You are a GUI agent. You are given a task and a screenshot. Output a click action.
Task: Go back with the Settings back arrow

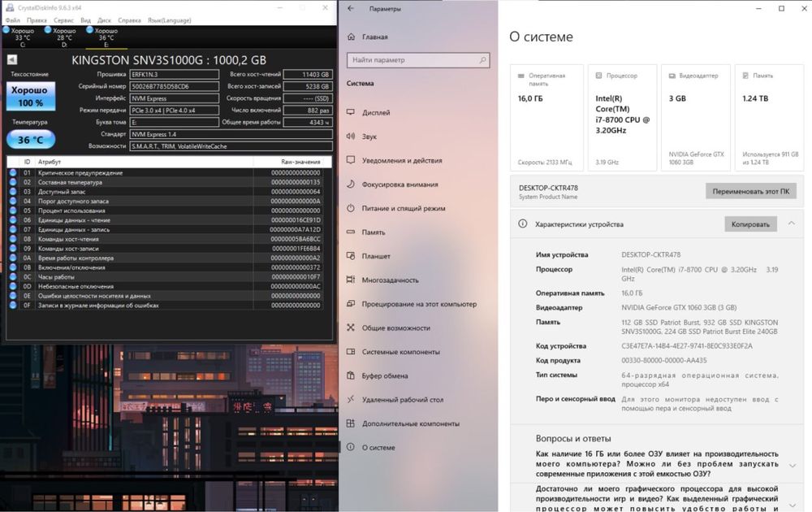tap(351, 8)
